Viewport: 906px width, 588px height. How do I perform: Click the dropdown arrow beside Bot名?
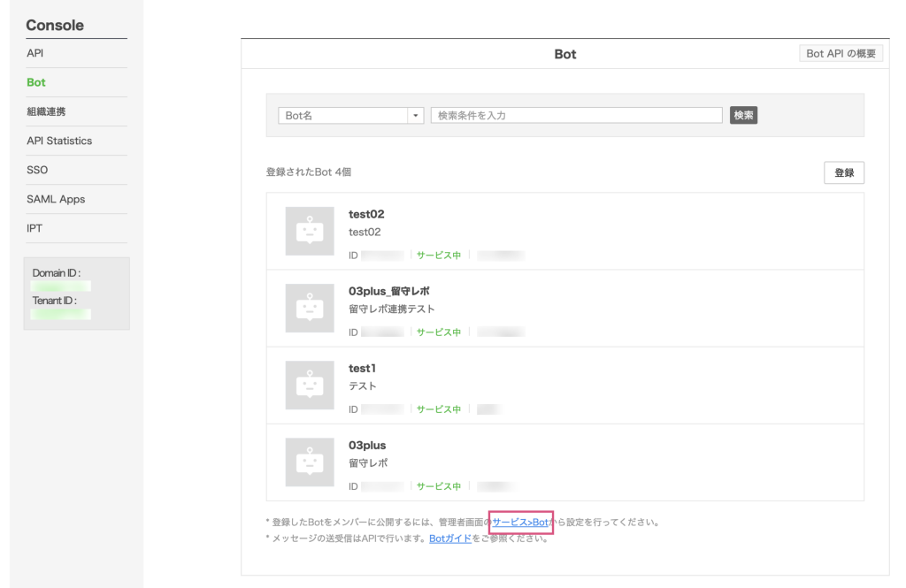[x=416, y=116]
